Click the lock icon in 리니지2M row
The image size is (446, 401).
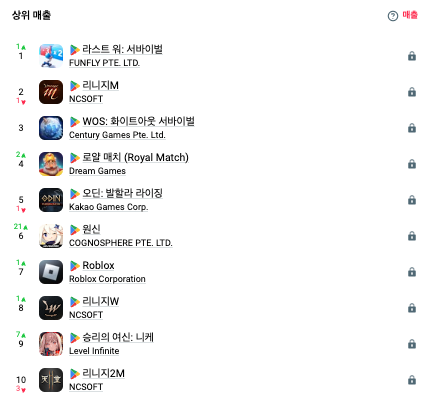(412, 380)
